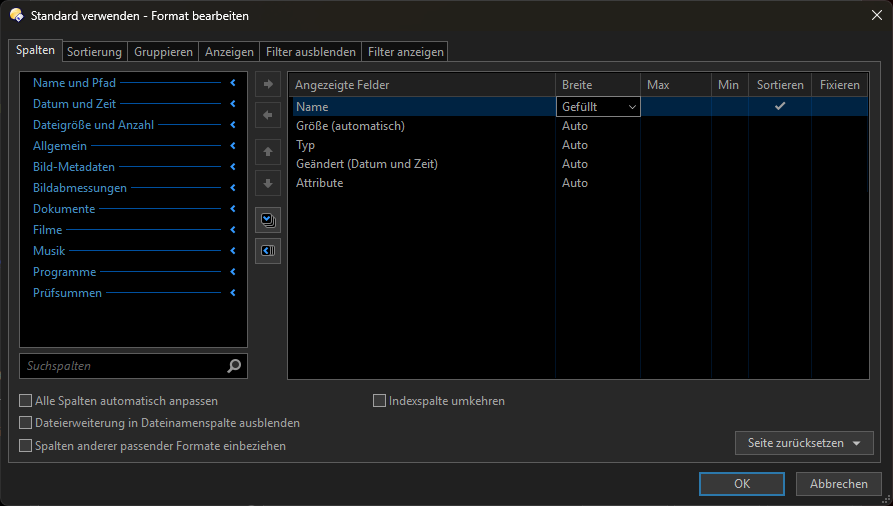Click the checkmark in the Sortieren column for Name
The image size is (893, 506).
(780, 106)
